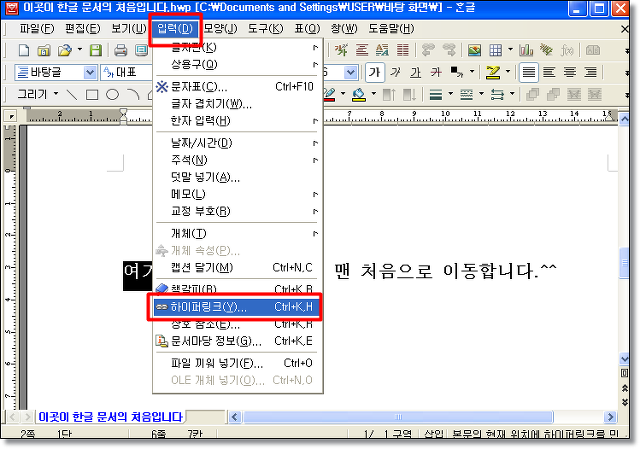Click the table grid icon
This screenshot has height=449, width=640.
(x=496, y=50)
